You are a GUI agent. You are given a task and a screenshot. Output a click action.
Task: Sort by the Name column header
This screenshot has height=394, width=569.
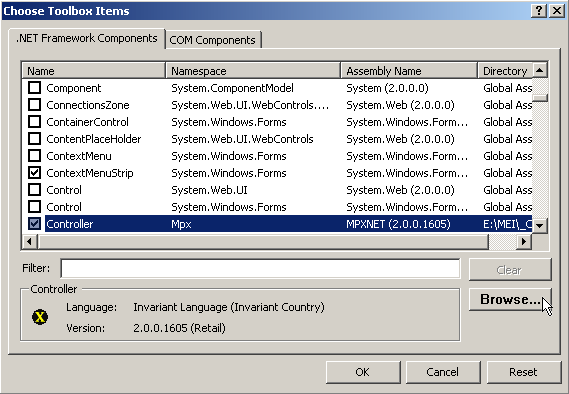94,71
